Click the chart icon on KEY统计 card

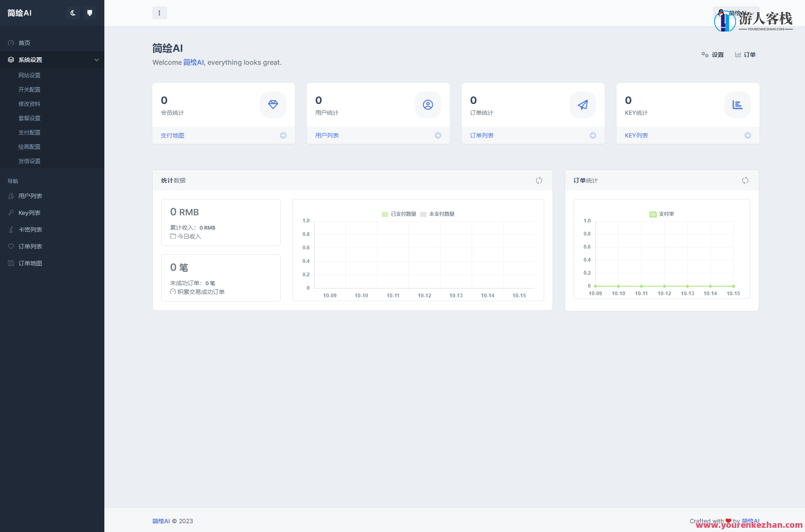coord(737,105)
